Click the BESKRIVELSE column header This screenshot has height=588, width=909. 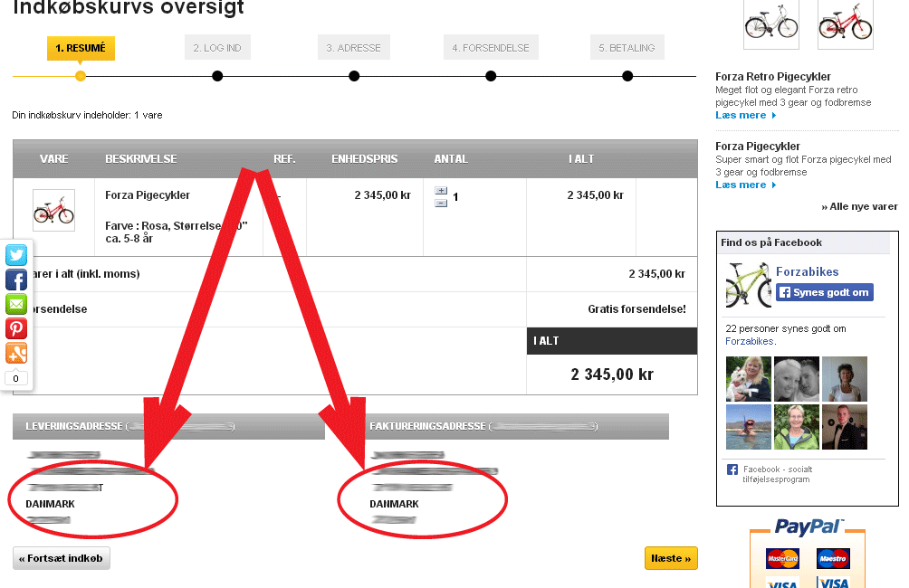pyautogui.click(x=141, y=158)
